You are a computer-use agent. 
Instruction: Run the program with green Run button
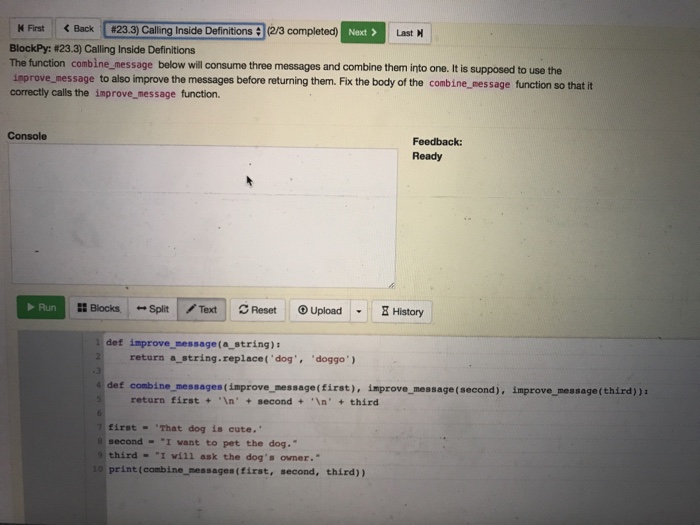click(41, 308)
